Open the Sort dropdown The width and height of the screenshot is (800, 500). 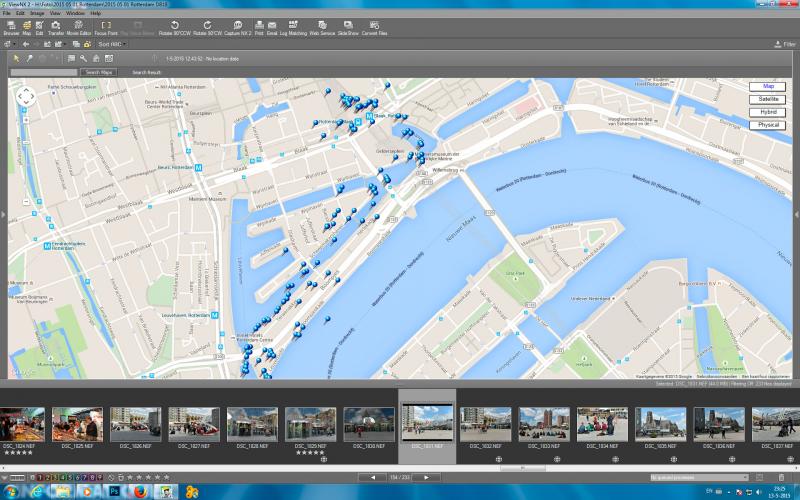112,44
